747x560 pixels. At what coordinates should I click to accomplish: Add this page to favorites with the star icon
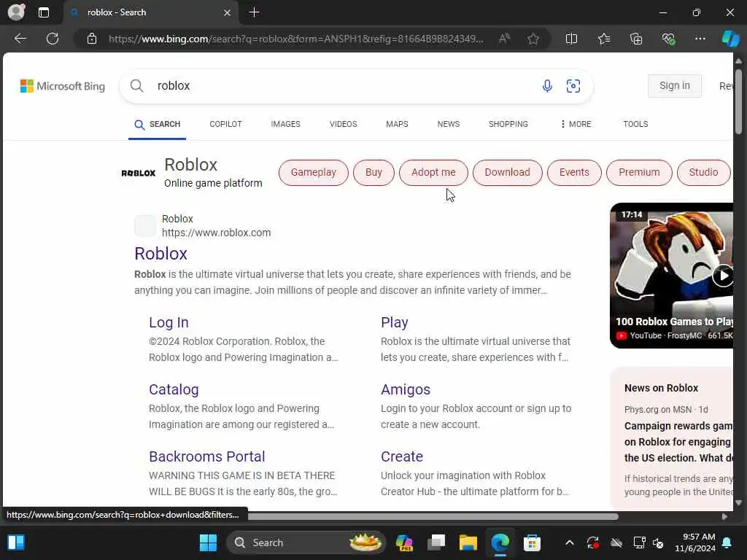click(533, 39)
